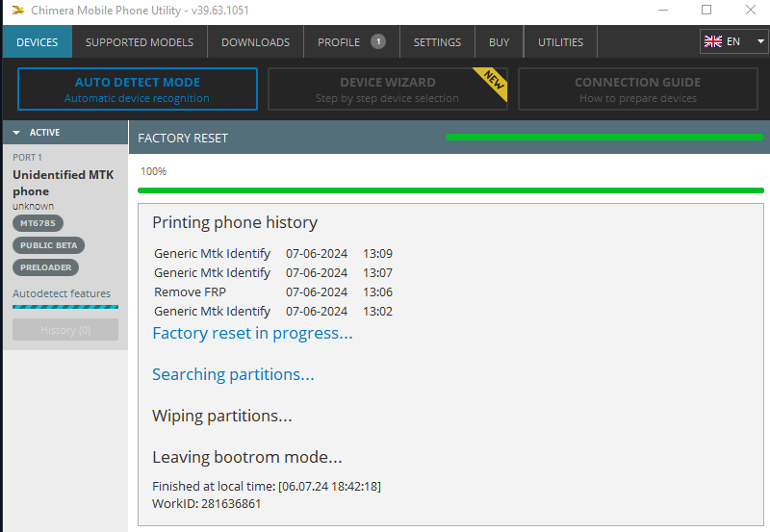
Task: Select the Remove FRP history row
Action: click(273, 292)
